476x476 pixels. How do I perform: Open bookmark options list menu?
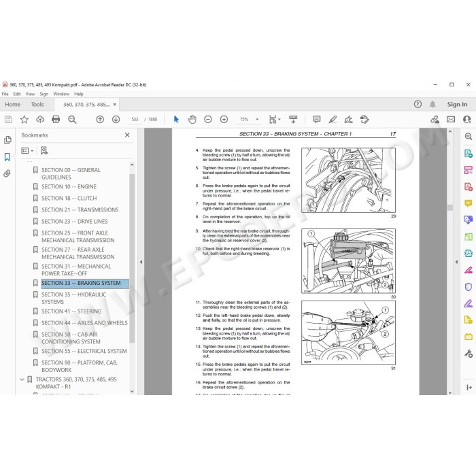(x=27, y=150)
